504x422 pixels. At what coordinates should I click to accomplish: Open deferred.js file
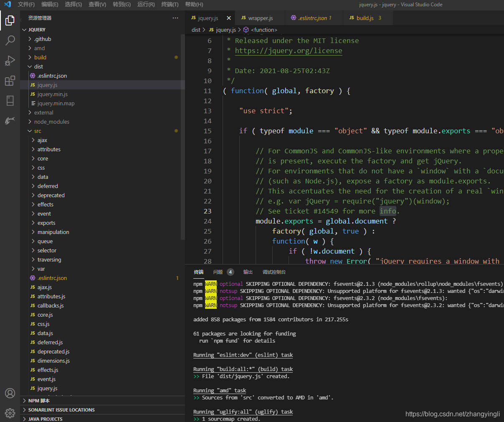(x=100, y=342)
